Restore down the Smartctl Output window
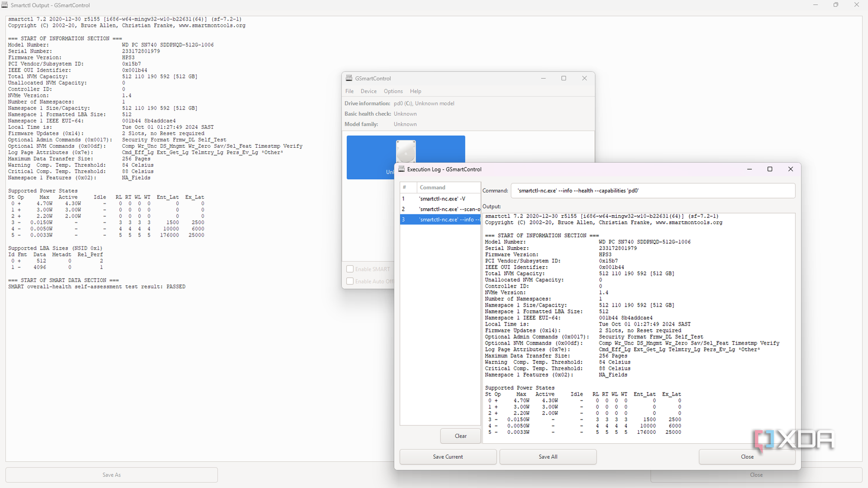This screenshot has width=868, height=488. tap(835, 5)
